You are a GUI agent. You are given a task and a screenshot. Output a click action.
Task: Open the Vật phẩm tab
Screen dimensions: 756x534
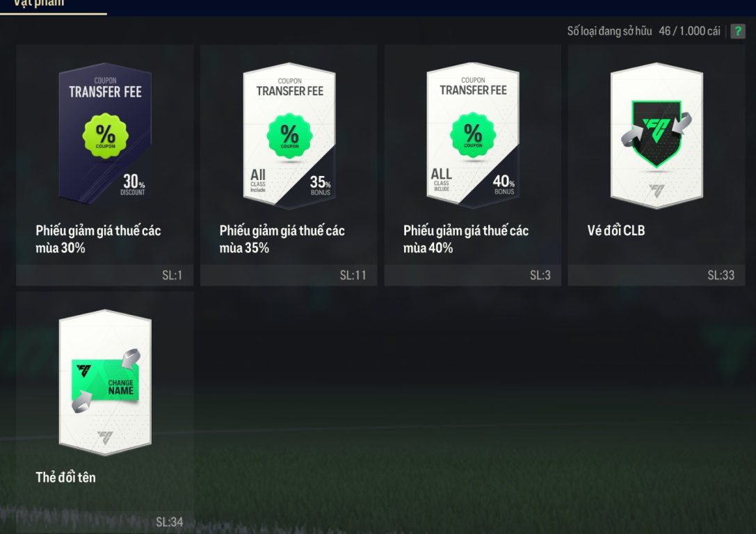click(38, 4)
